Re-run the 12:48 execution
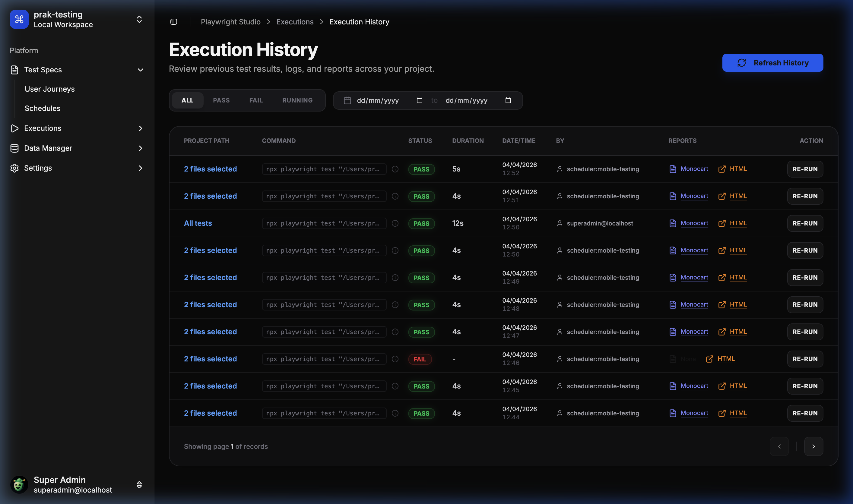 click(805, 305)
